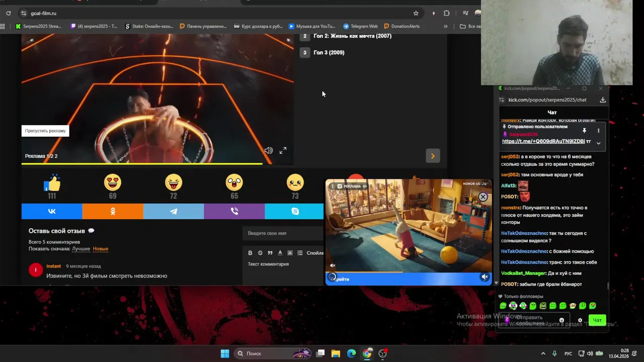This screenshot has width=644, height=362.
Task: Open Microsoft Edge from the taskbar
Action: click(351, 353)
